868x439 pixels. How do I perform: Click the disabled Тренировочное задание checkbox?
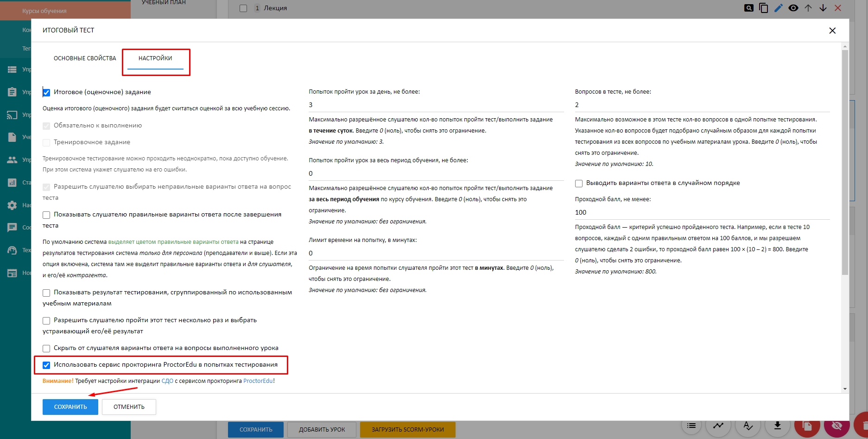[x=46, y=142]
